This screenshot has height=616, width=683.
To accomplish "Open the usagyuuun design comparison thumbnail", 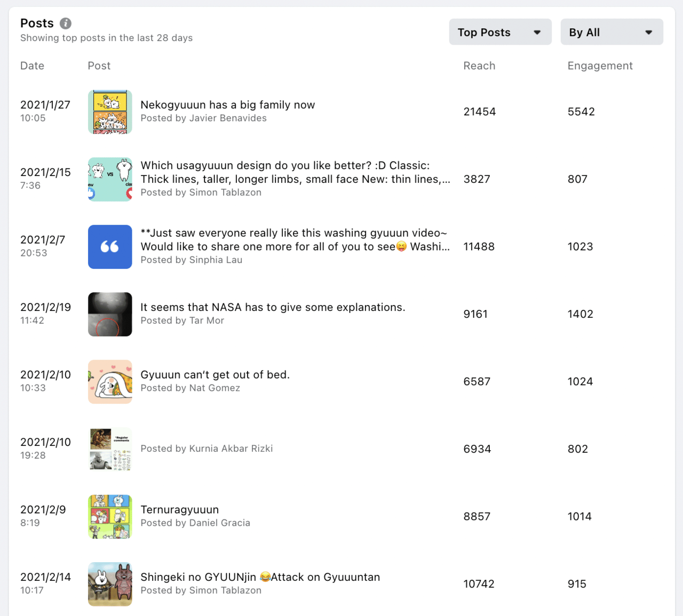I will pyautogui.click(x=110, y=179).
